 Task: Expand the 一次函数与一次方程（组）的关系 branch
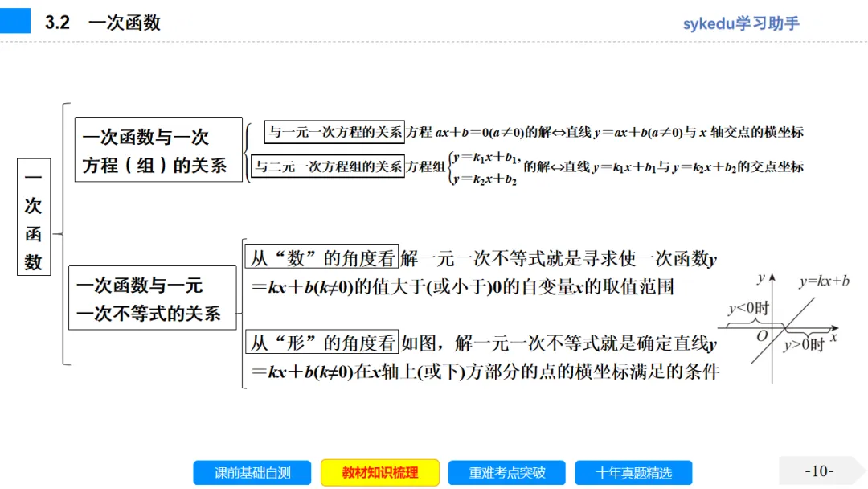[x=158, y=150]
